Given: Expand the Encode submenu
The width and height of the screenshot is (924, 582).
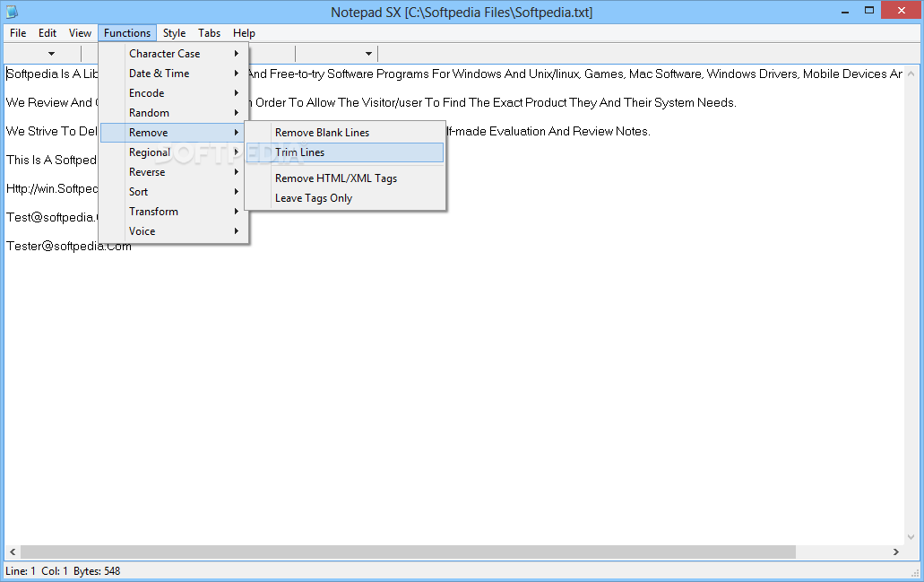Looking at the screenshot, I should tap(172, 93).
